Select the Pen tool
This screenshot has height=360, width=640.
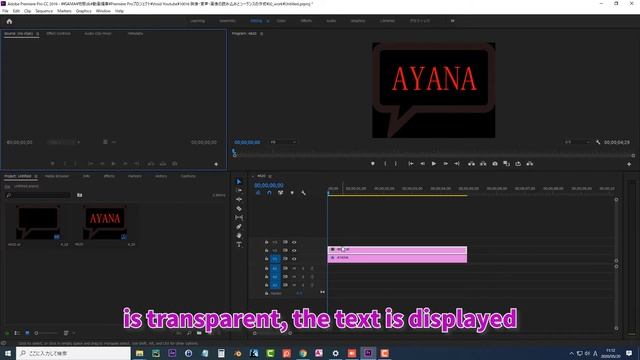pos(239,227)
